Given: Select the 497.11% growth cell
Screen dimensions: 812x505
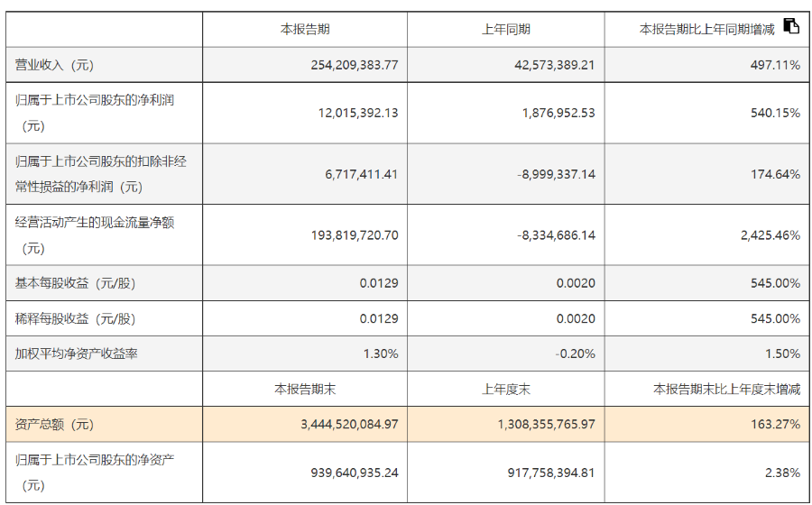Looking at the screenshot, I should tap(775, 65).
